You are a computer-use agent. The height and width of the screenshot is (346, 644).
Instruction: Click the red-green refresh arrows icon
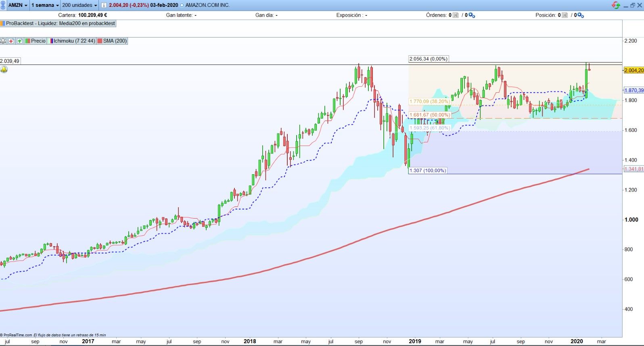(616, 5)
